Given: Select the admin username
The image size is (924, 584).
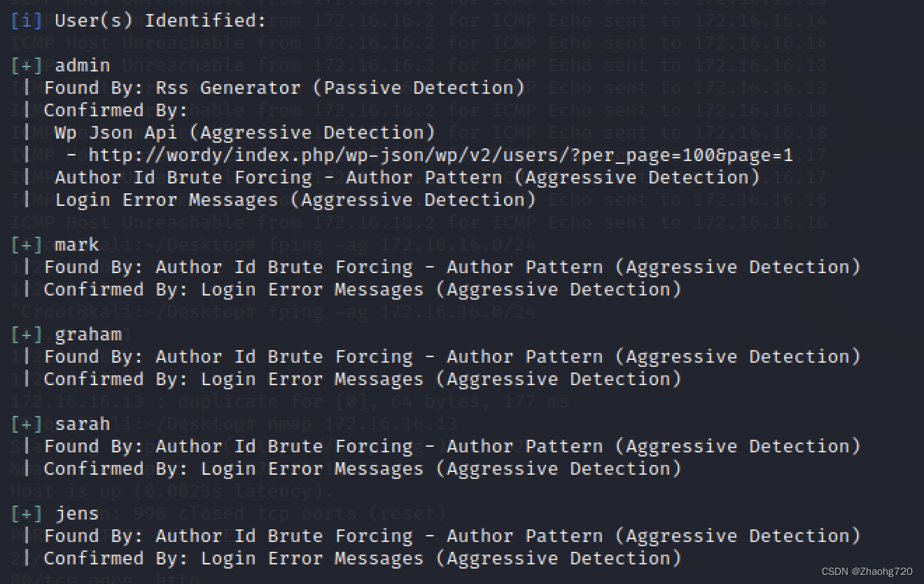Looking at the screenshot, I should pos(83,65).
